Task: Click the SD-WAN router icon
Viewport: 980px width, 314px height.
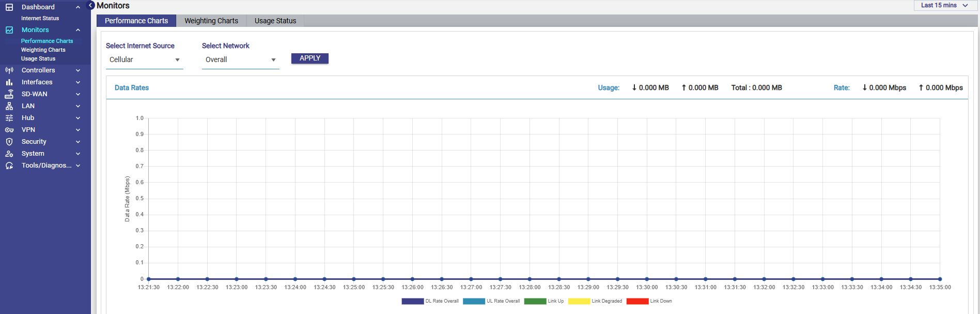Action: (9, 94)
